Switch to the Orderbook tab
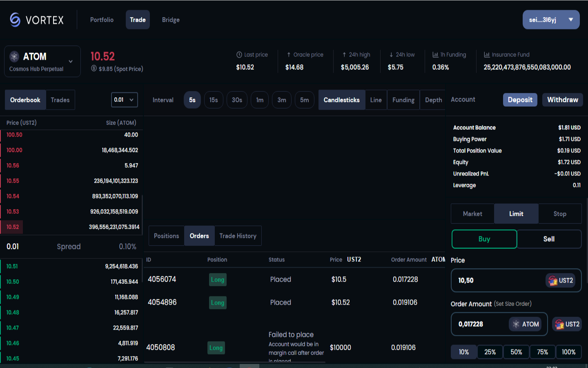The image size is (588, 368). [25, 100]
